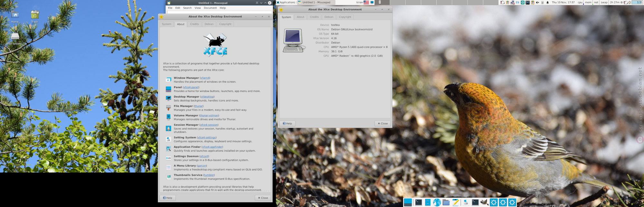Open the xfconf link
644x207 pixels.
(204, 156)
